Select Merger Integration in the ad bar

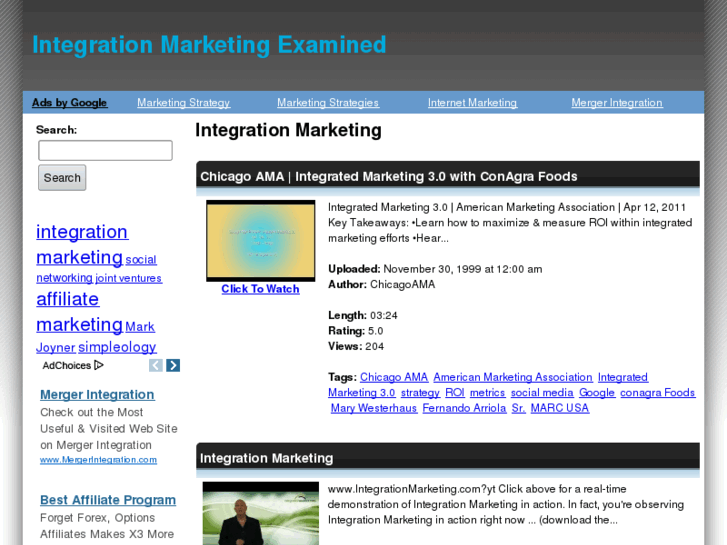617,103
